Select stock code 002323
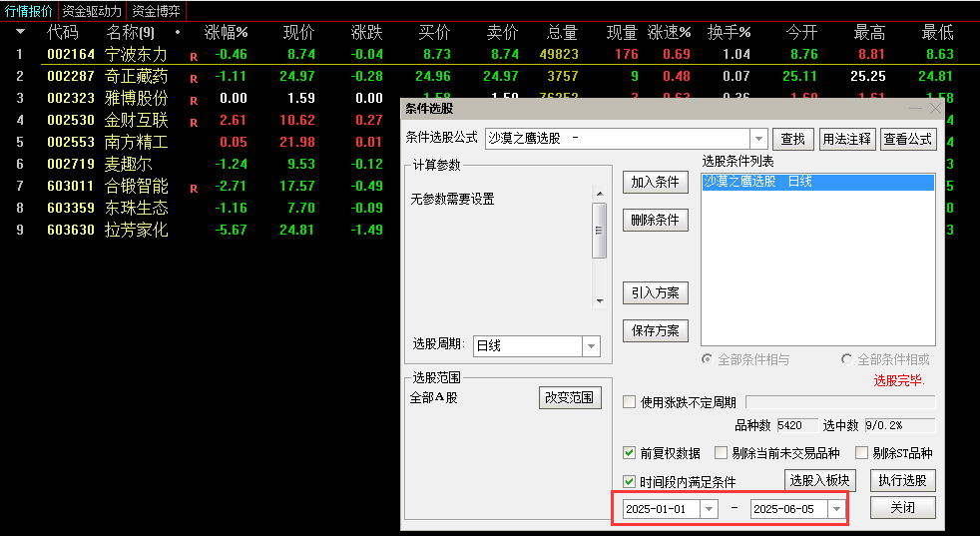The height and width of the screenshot is (536, 980). click(x=71, y=98)
